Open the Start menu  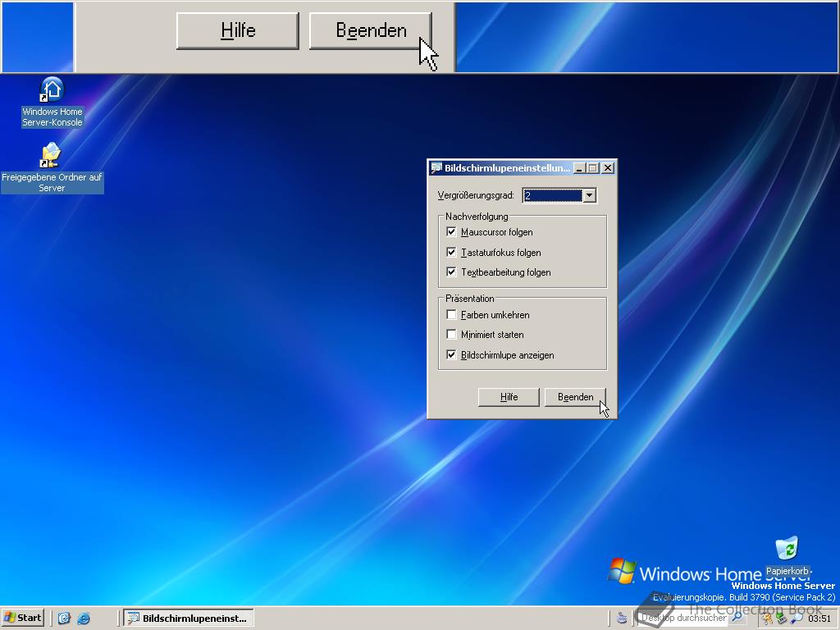point(22,618)
